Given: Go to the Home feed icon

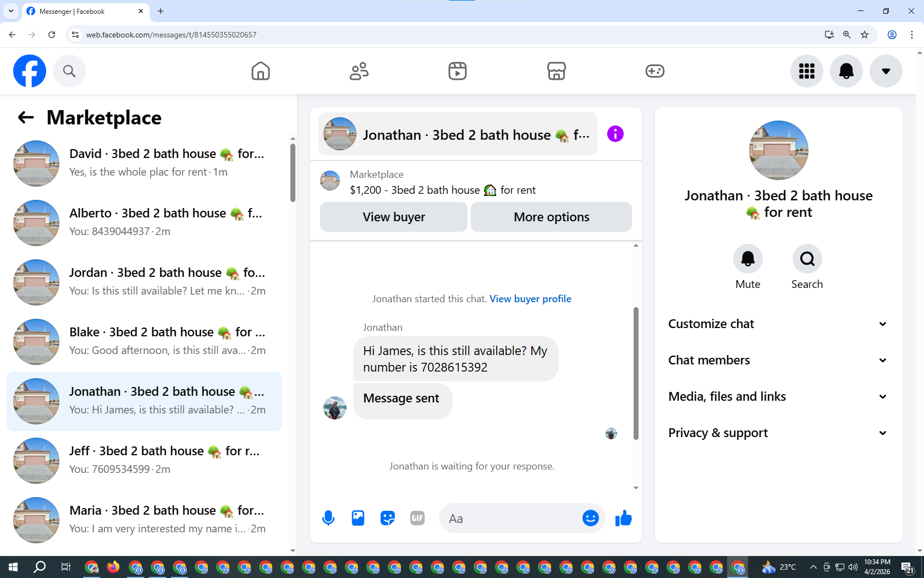Looking at the screenshot, I should pyautogui.click(x=261, y=71).
